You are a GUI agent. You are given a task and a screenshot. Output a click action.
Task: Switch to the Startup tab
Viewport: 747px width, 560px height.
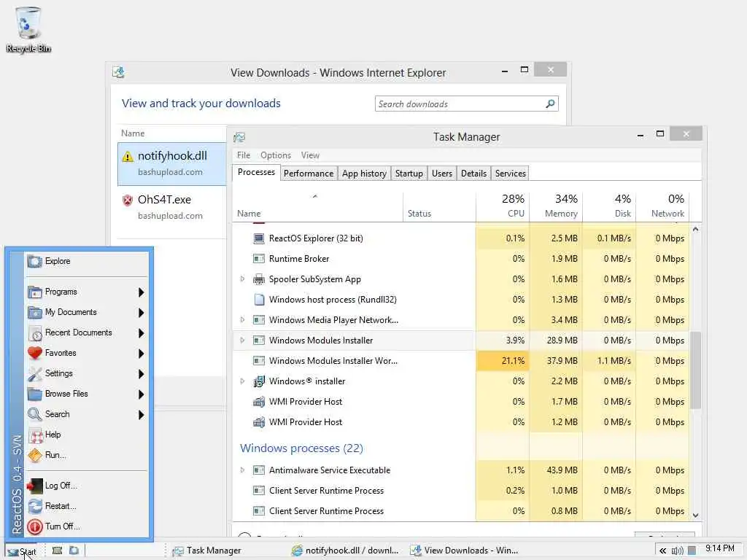coord(409,174)
